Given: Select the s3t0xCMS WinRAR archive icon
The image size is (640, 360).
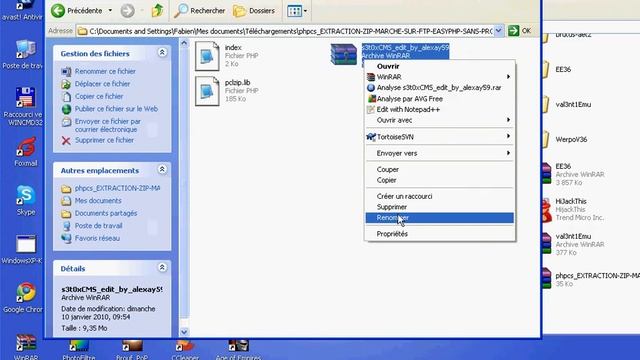Looking at the screenshot, I should click(344, 55).
